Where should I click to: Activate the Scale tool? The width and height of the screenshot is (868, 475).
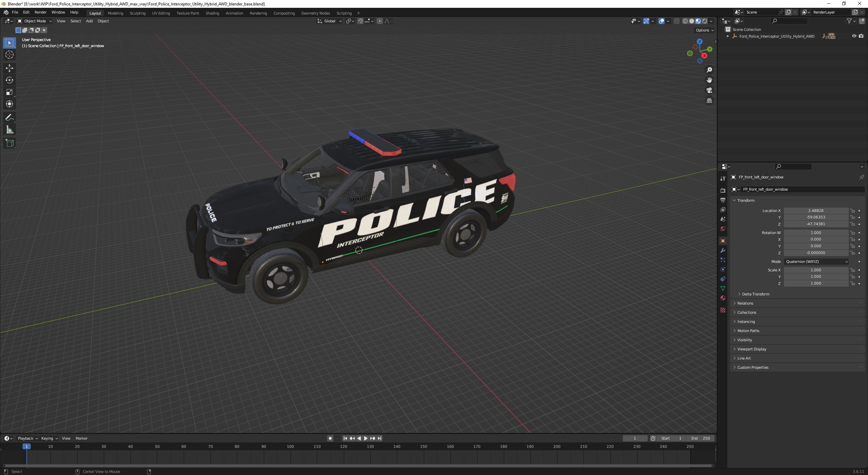[x=9, y=92]
